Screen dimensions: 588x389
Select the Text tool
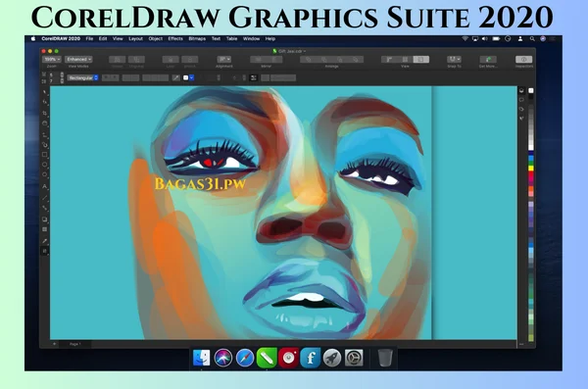pos(45,186)
